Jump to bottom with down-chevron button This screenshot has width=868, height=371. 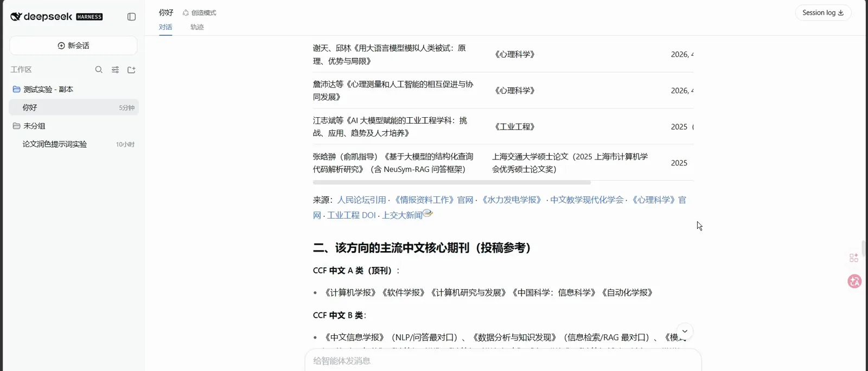[x=685, y=331]
